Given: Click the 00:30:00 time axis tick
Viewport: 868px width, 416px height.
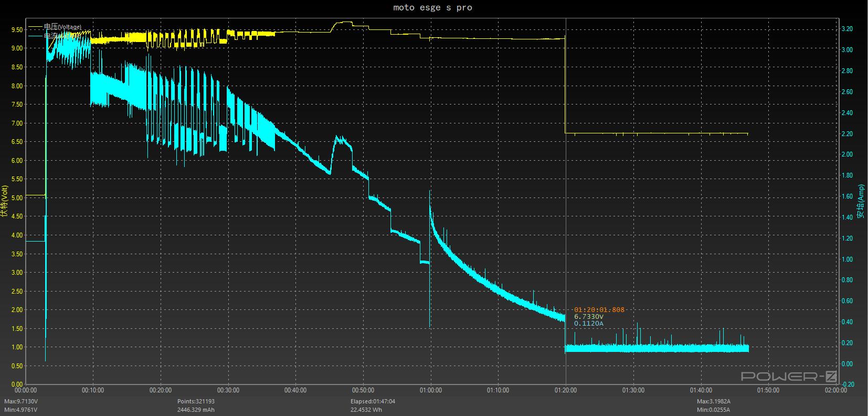Looking at the screenshot, I should pyautogui.click(x=228, y=390).
